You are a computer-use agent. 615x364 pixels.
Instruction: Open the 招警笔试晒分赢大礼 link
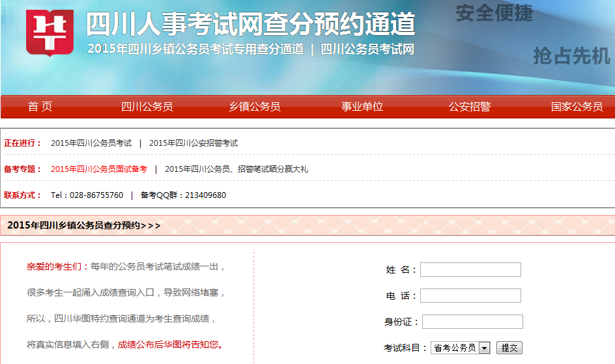[x=236, y=169]
